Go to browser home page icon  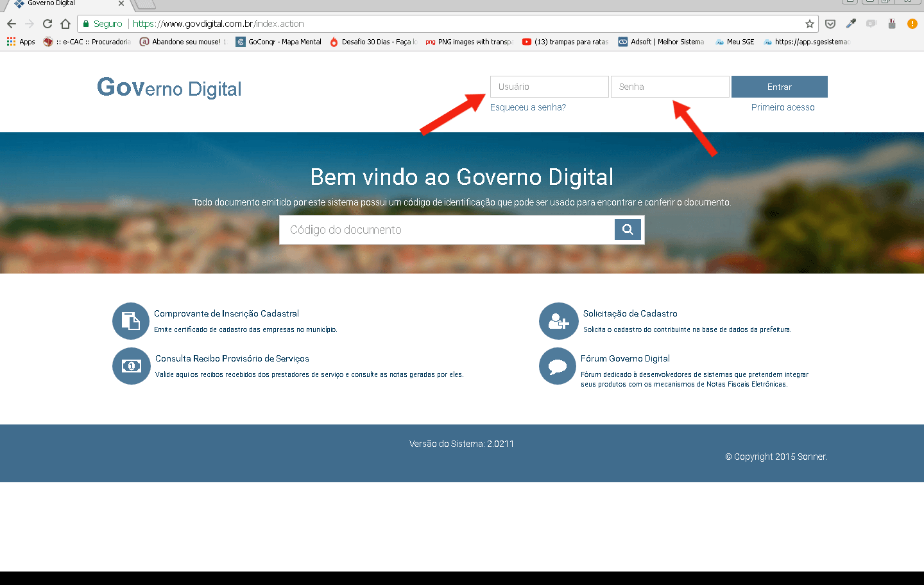click(x=65, y=24)
